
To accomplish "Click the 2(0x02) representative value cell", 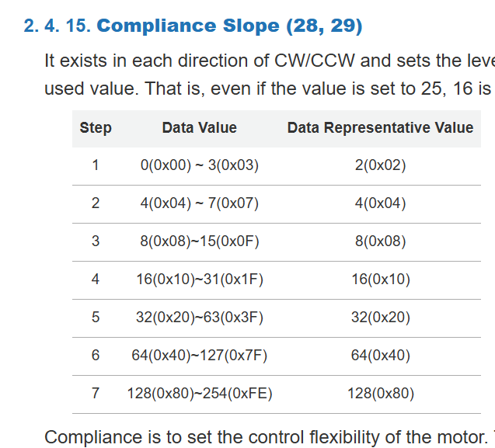I will tap(380, 165).
